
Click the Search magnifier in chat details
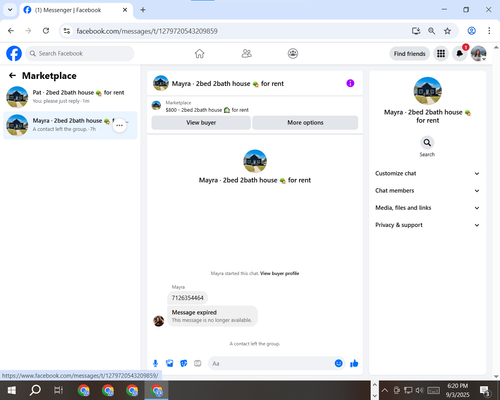click(x=427, y=143)
